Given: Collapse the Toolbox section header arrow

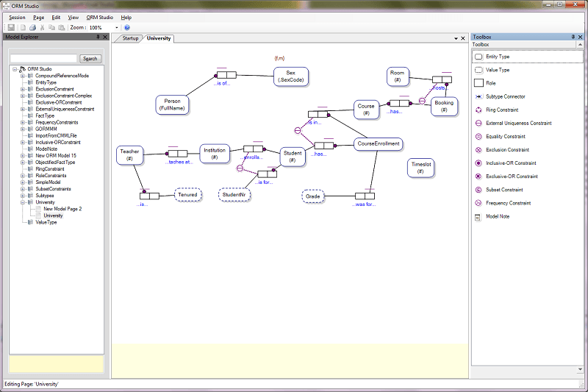Looking at the screenshot, I should point(580,45).
